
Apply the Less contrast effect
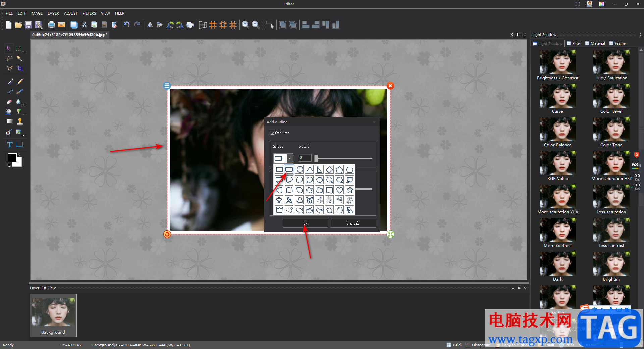click(611, 233)
